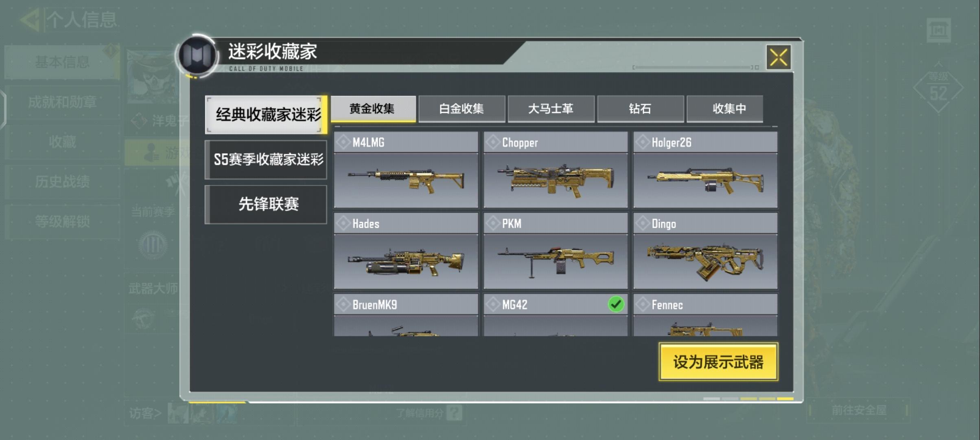Select the Chopper weapon thumbnail
Viewport: 980px width, 440px height.
click(556, 180)
